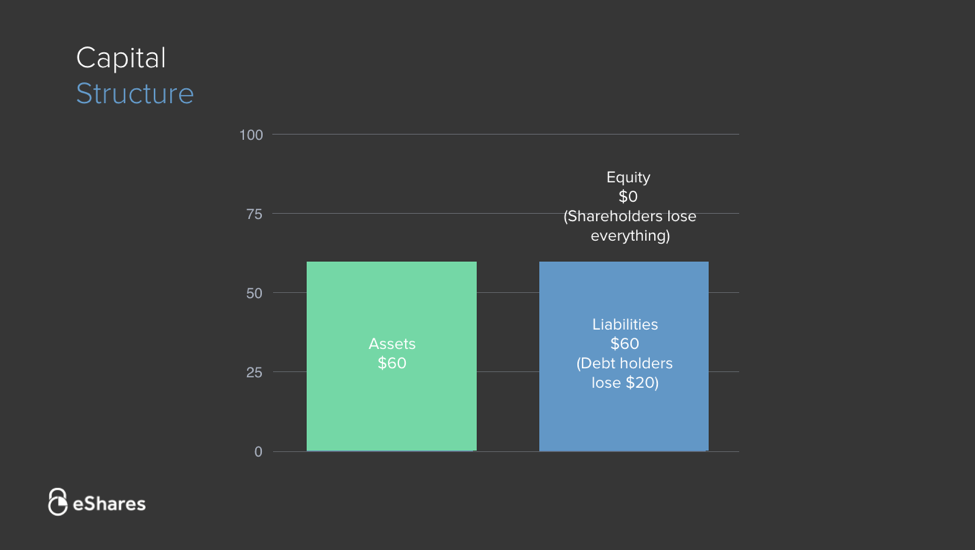
Task: Click the 75 y-axis label
Action: [254, 214]
